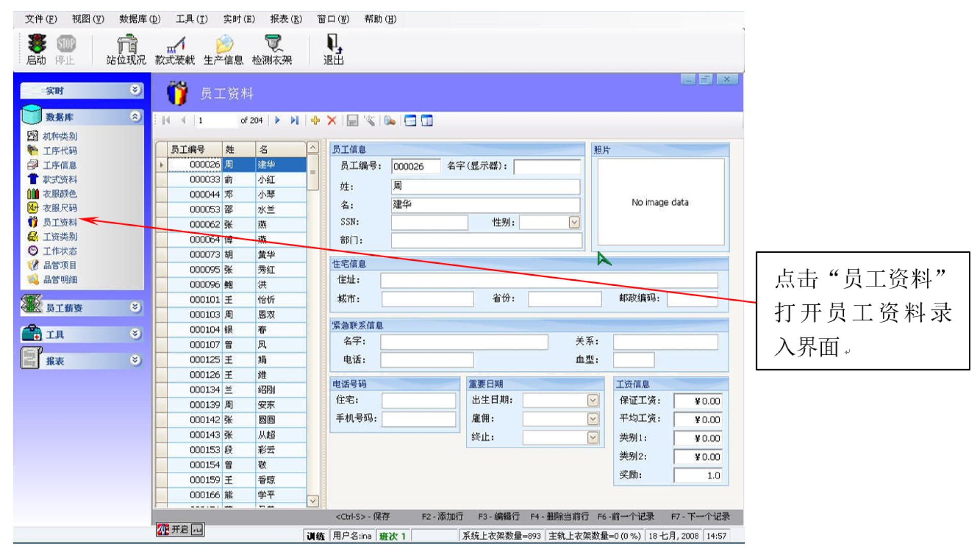Image resolution: width=980 pixels, height=560 pixels.
Task: Select 员工资料 in database sidebar
Action: pos(60,222)
